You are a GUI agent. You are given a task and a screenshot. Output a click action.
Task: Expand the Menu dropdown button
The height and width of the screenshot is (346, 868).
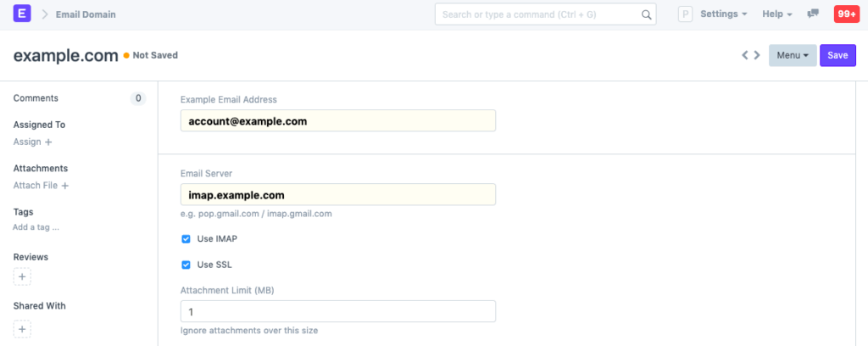(x=792, y=56)
